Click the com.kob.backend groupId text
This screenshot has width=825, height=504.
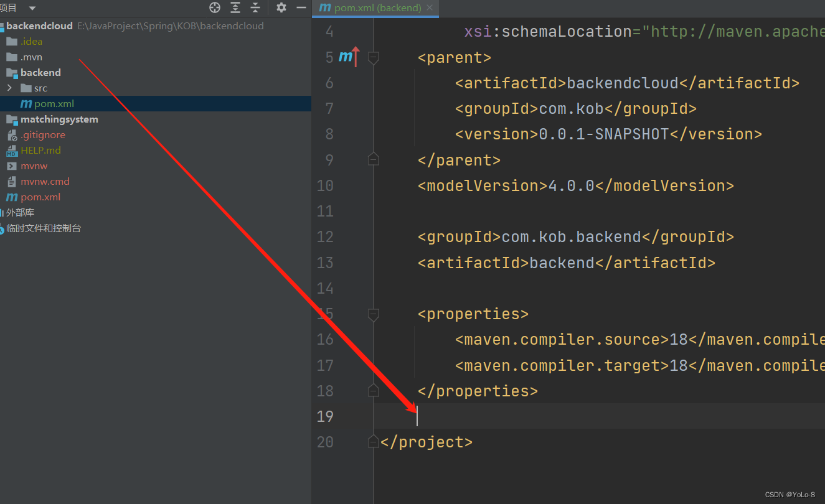[572, 237]
